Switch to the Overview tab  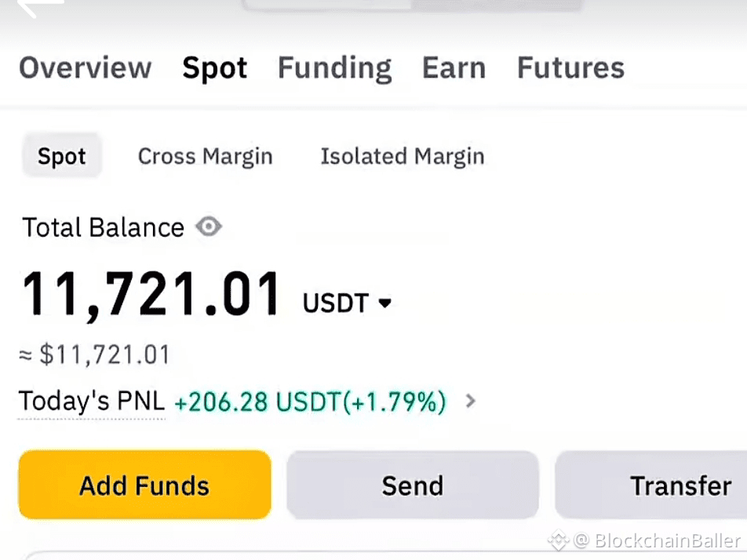pyautogui.click(x=85, y=68)
